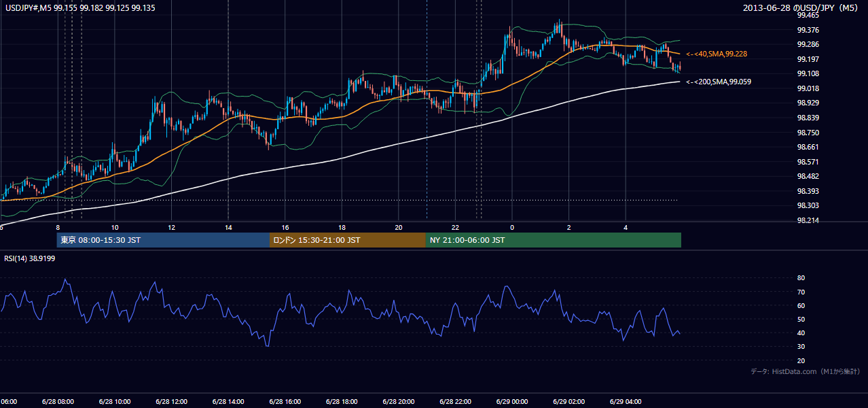Image resolution: width=868 pixels, height=408 pixels.
Task: Click price axis value 98.214
Action: [808, 220]
